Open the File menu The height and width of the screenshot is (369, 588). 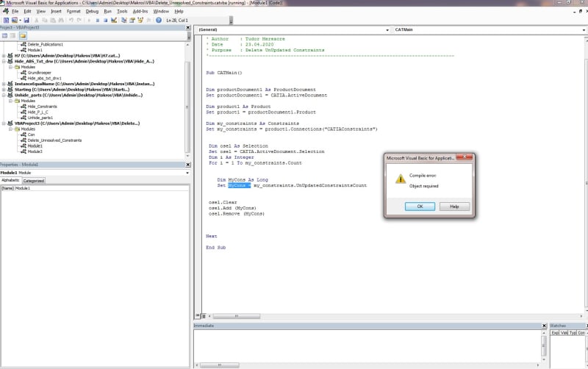tap(15, 11)
